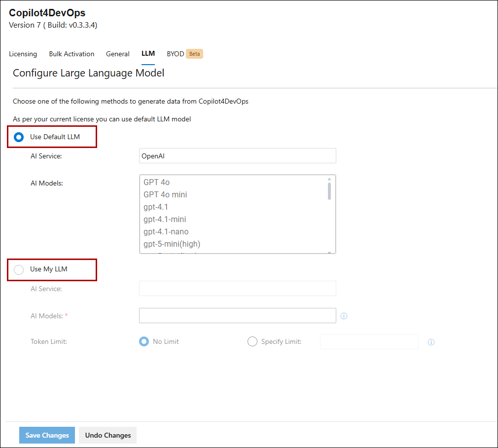Select GPT 4o in the models list
Viewport: 498px width, 448px height.
[x=157, y=183]
